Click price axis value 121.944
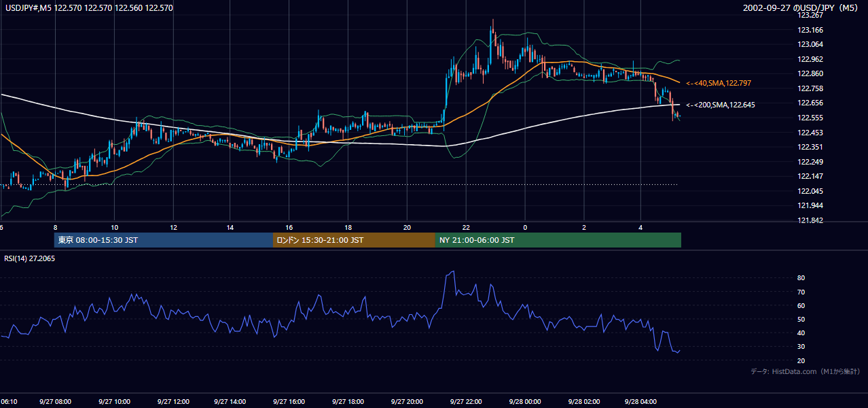868x408 pixels. (x=811, y=205)
